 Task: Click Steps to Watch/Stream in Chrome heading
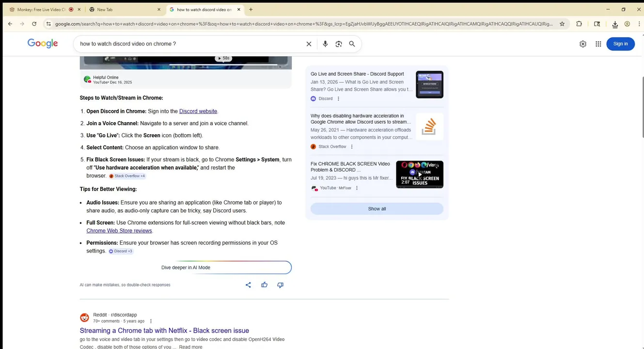[122, 98]
